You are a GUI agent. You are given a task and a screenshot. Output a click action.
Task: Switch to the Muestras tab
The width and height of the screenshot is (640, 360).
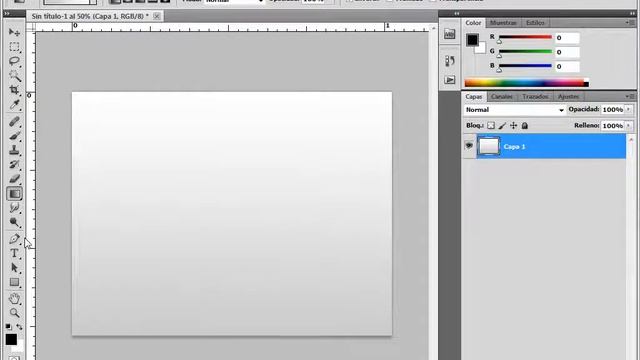[x=503, y=23]
